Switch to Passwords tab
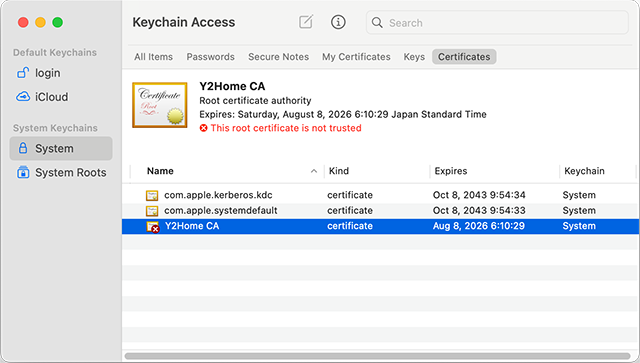 211,57
